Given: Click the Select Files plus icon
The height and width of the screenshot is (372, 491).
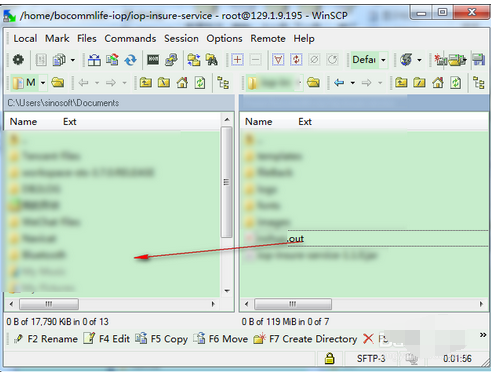Looking at the screenshot, I should [x=237, y=60].
